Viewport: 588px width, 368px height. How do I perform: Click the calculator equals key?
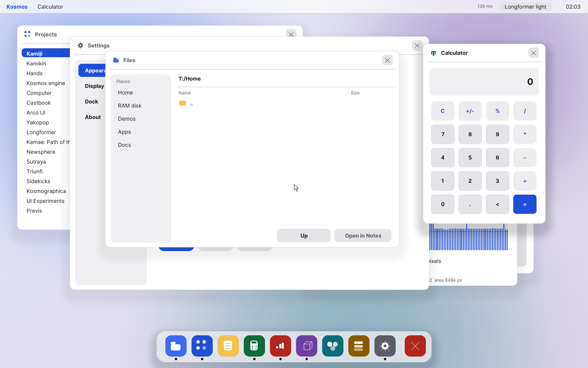(x=525, y=204)
